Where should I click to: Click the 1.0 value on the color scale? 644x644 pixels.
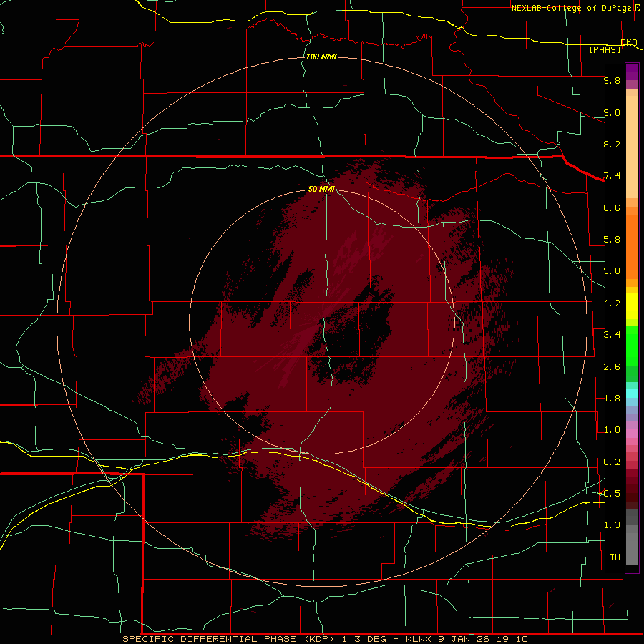coord(612,430)
